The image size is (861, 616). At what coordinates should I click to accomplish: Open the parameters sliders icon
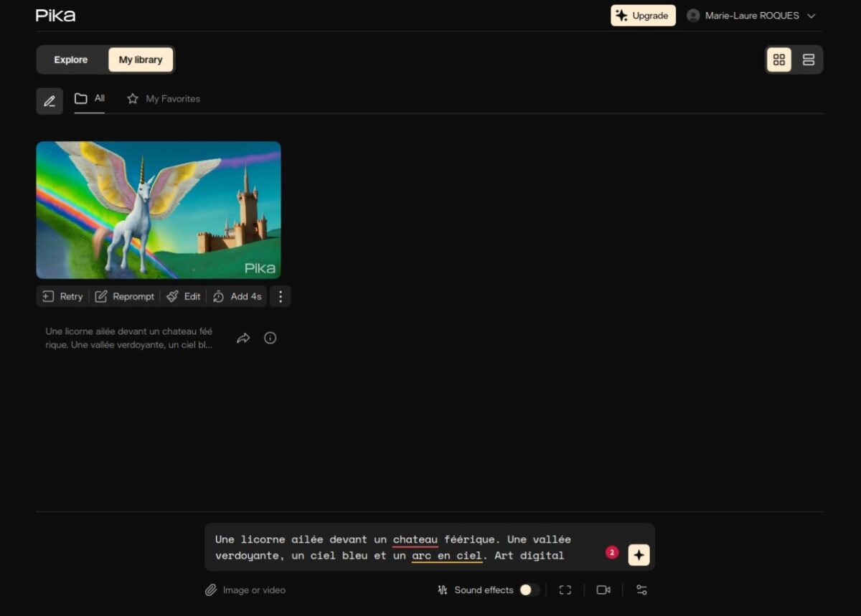point(641,589)
